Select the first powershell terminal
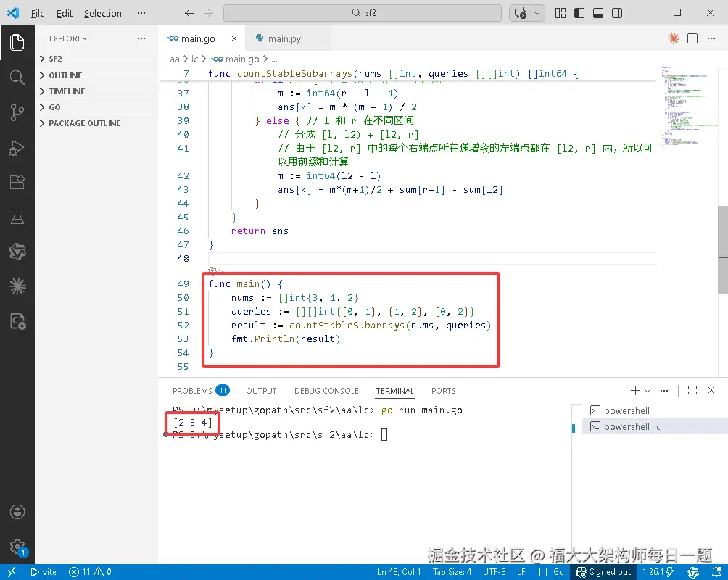 pos(655,410)
